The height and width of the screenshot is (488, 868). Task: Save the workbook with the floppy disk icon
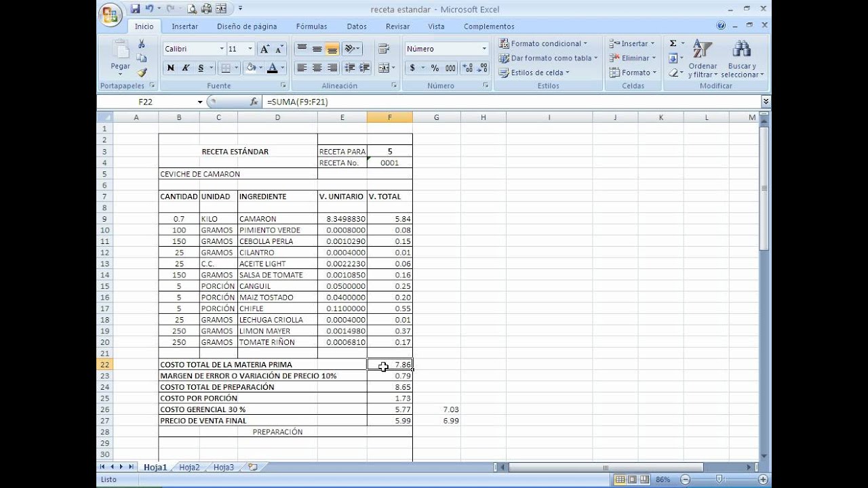pyautogui.click(x=135, y=9)
